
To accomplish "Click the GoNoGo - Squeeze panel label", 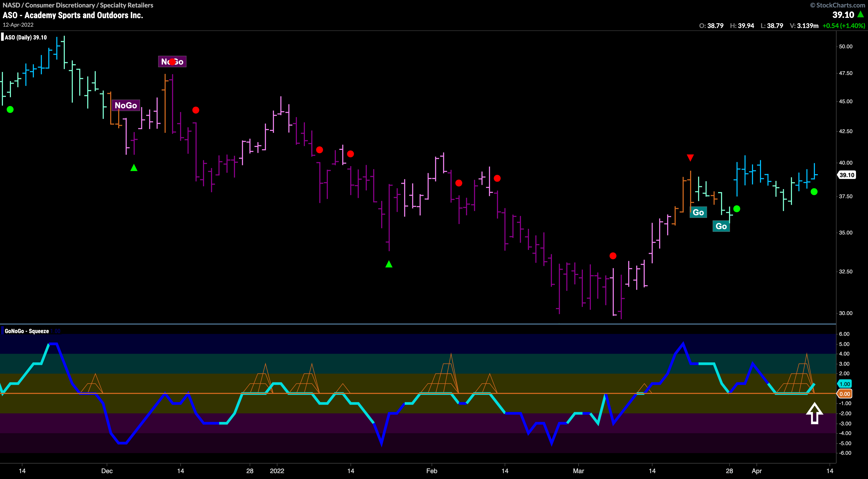I will (x=27, y=331).
